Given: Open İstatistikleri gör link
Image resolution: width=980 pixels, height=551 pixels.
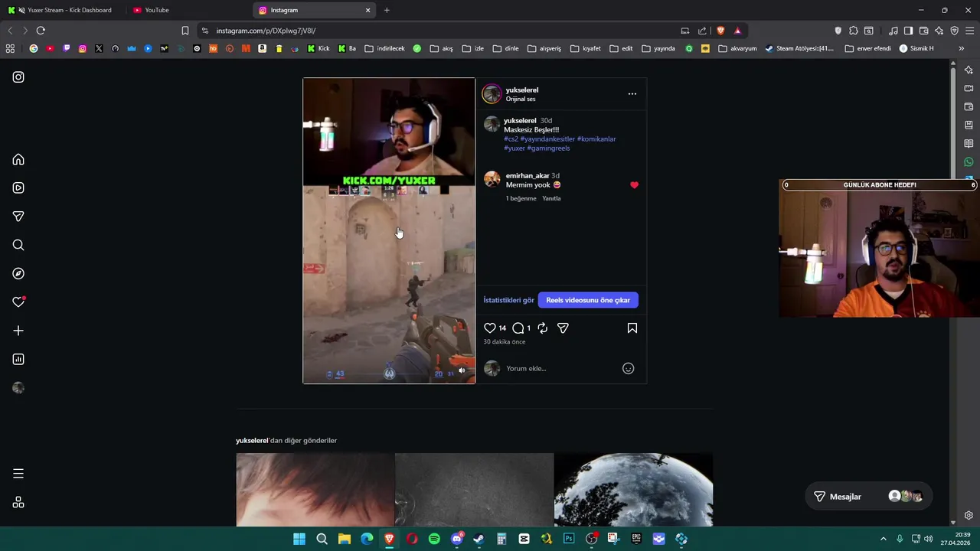Looking at the screenshot, I should click(508, 300).
